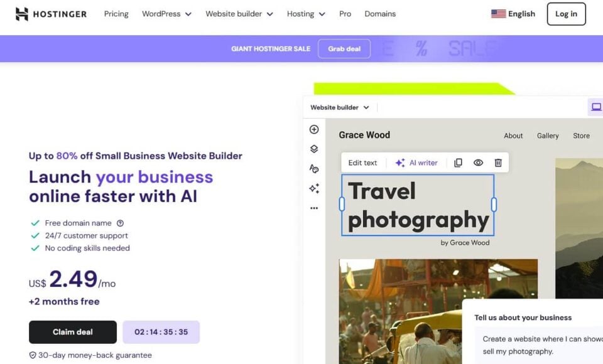The height and width of the screenshot is (364, 603).
Task: Click Grab deal in the sale banner
Action: click(344, 49)
